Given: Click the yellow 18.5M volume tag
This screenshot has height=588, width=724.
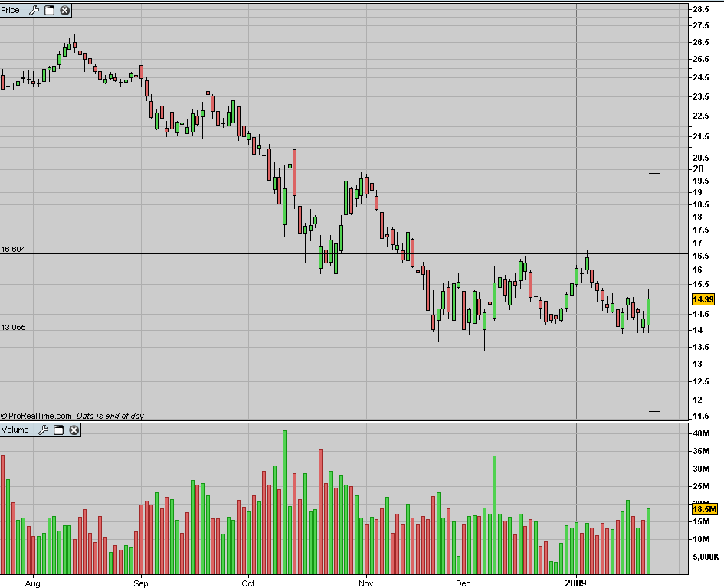Looking at the screenshot, I should 704,509.
